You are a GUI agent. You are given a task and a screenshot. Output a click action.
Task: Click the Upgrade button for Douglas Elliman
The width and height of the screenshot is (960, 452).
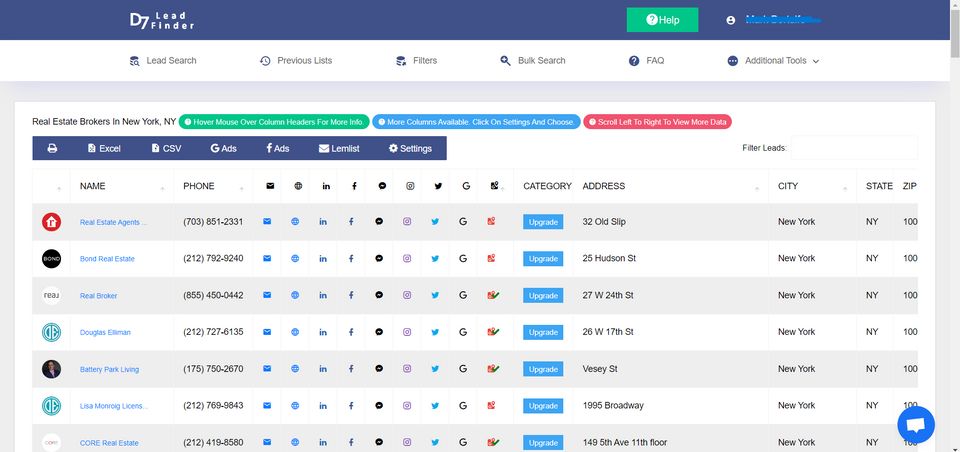pos(543,332)
